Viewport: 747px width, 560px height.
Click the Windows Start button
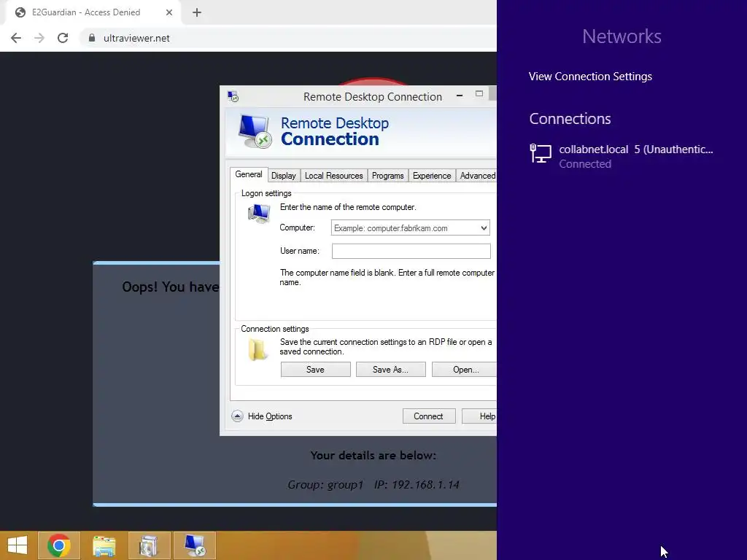(x=18, y=545)
